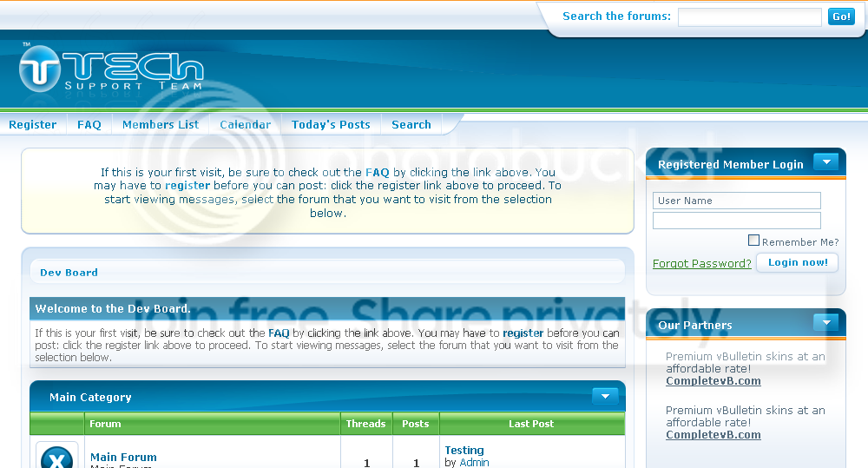
Task: Open the Dev Board breadcrumb link
Action: (69, 273)
